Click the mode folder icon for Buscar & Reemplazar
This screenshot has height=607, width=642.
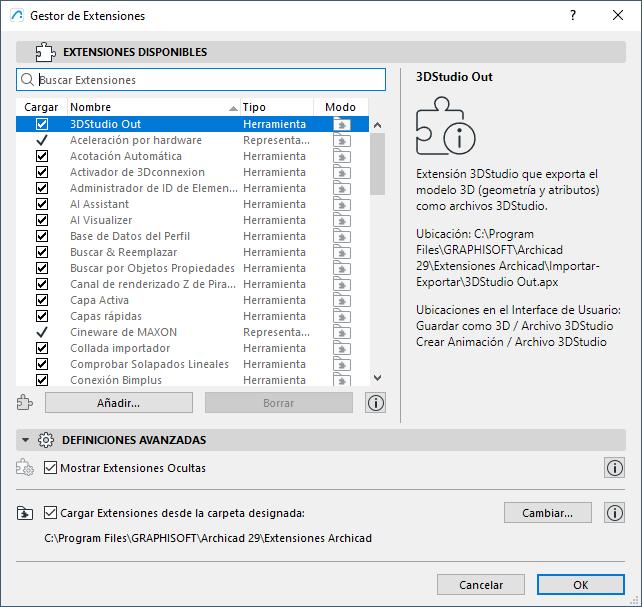[342, 252]
